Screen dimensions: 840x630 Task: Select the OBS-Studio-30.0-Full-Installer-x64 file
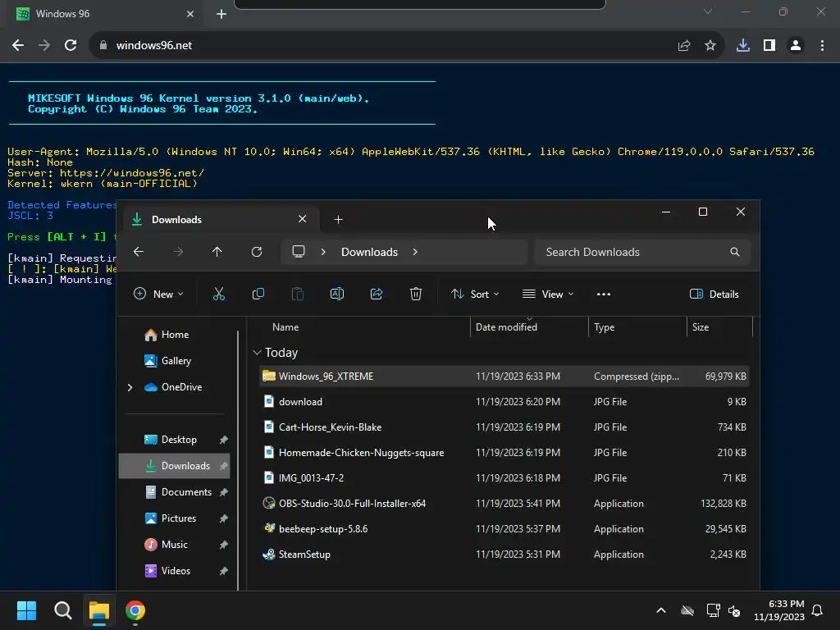click(x=504, y=504)
